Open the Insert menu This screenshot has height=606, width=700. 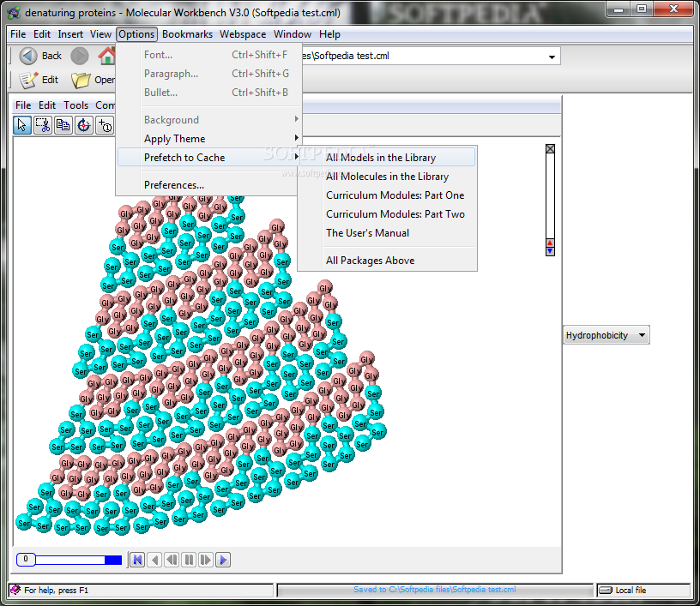(x=70, y=34)
